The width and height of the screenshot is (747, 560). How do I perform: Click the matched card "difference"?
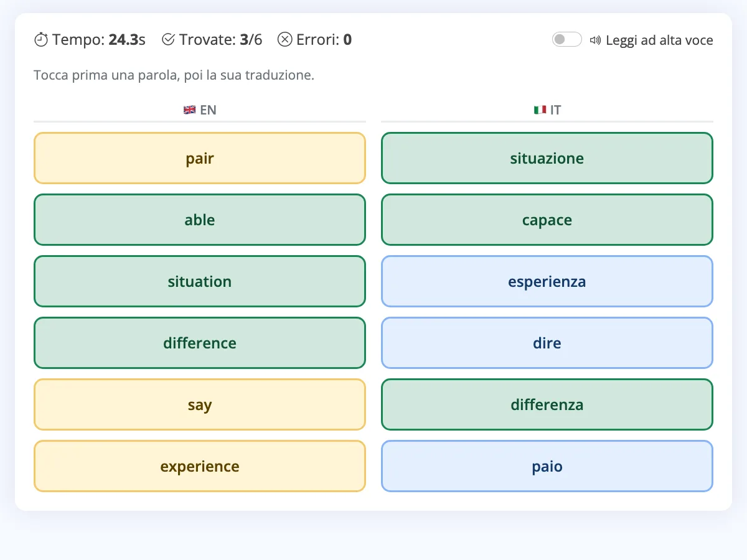[x=200, y=343]
